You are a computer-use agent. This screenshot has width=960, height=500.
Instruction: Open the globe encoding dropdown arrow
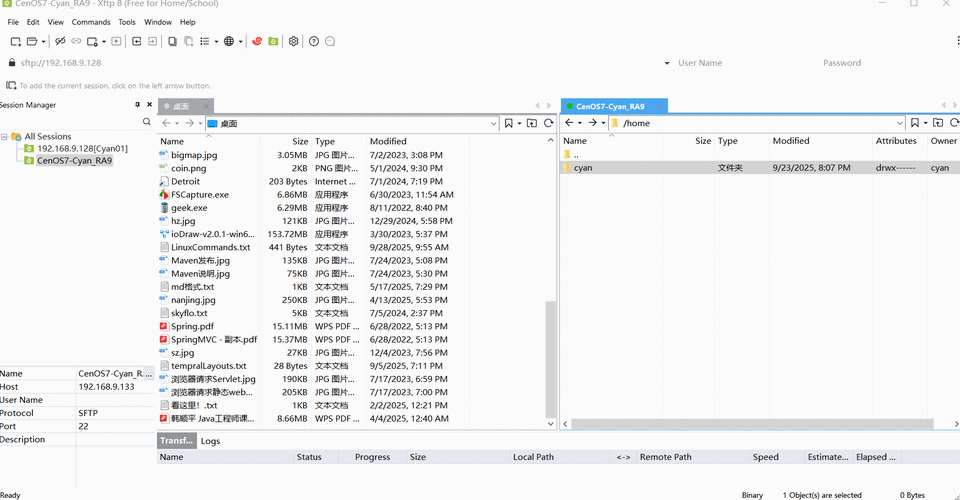click(x=241, y=41)
